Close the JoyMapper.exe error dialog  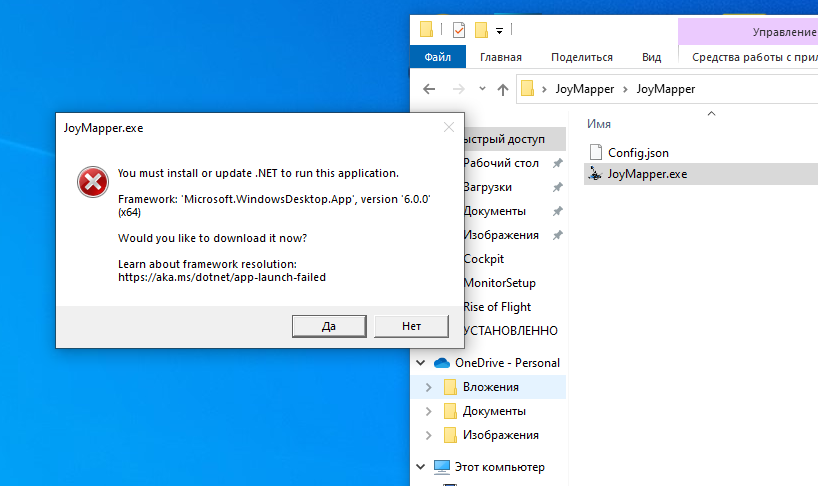click(449, 127)
